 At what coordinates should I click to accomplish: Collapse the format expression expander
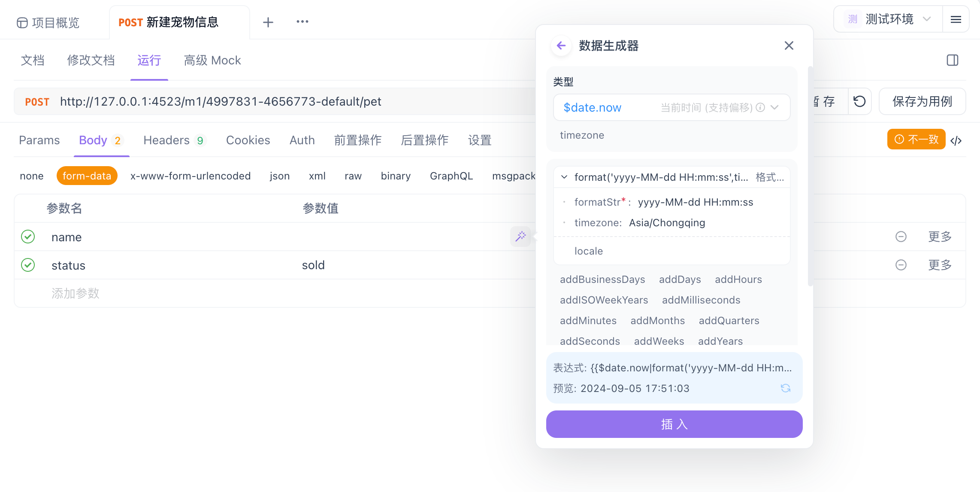(x=564, y=177)
